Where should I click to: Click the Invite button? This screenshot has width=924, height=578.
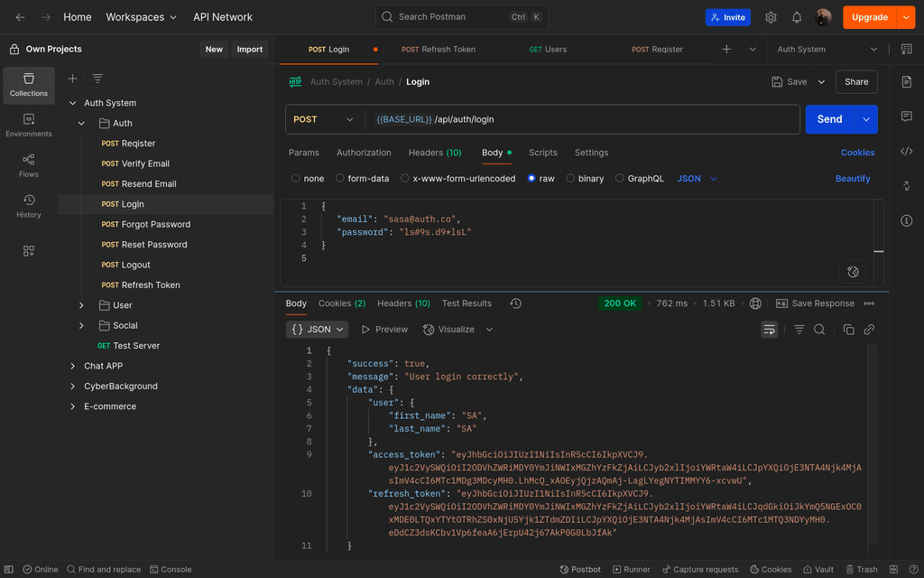(728, 17)
